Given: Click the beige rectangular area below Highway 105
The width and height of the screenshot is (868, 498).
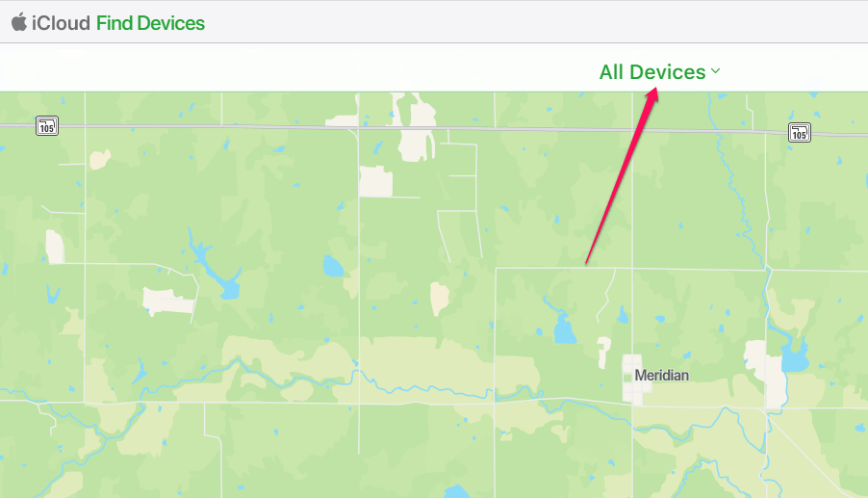Looking at the screenshot, I should tap(376, 182).
